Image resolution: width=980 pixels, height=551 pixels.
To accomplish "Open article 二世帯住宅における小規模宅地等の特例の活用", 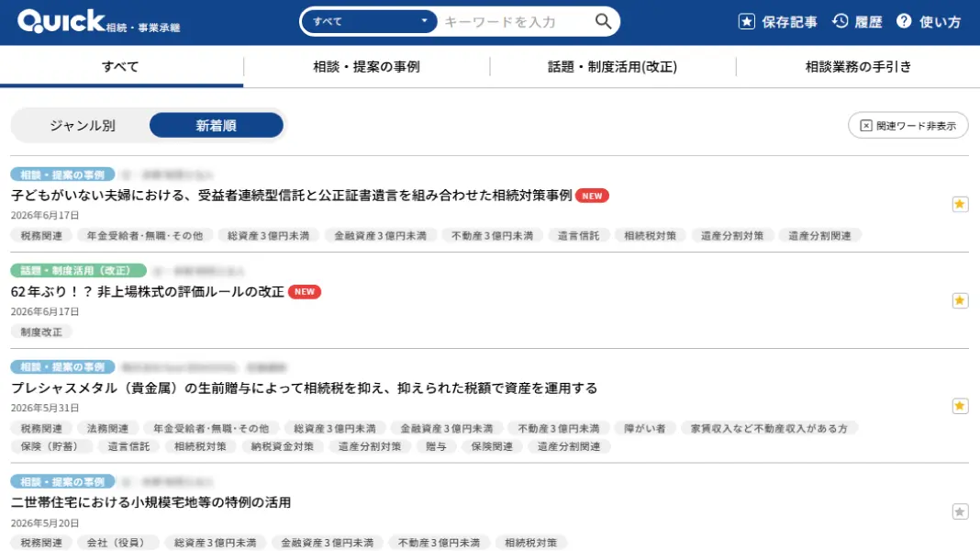I will (150, 503).
